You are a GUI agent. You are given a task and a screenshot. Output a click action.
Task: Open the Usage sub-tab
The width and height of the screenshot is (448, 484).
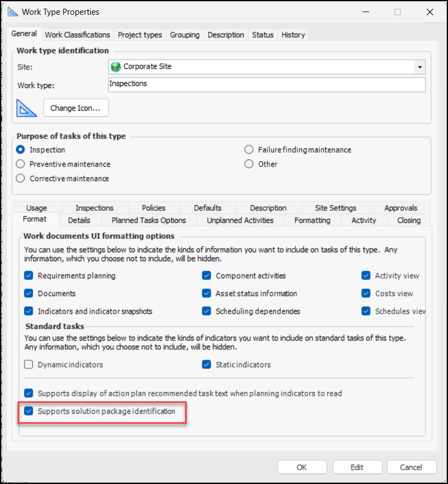(x=37, y=208)
